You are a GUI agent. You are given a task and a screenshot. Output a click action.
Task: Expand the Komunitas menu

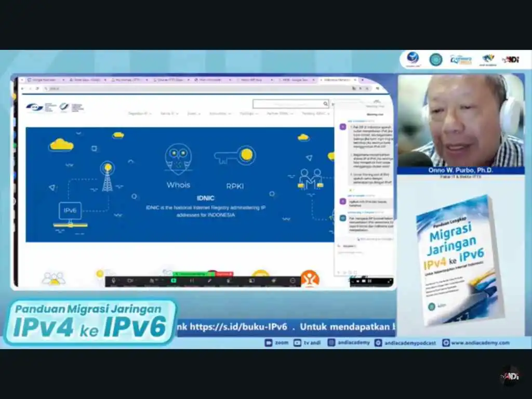click(x=220, y=114)
